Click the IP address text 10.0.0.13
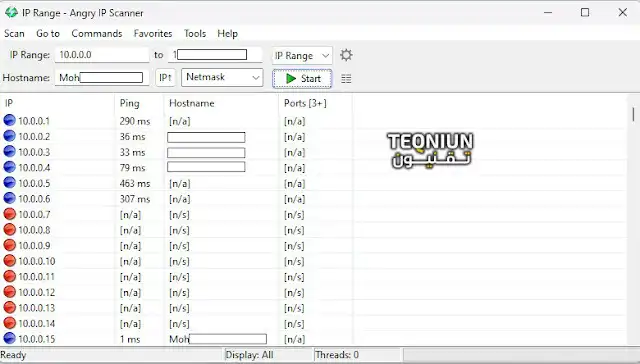Image resolution: width=640 pixels, height=364 pixels. coord(37,308)
